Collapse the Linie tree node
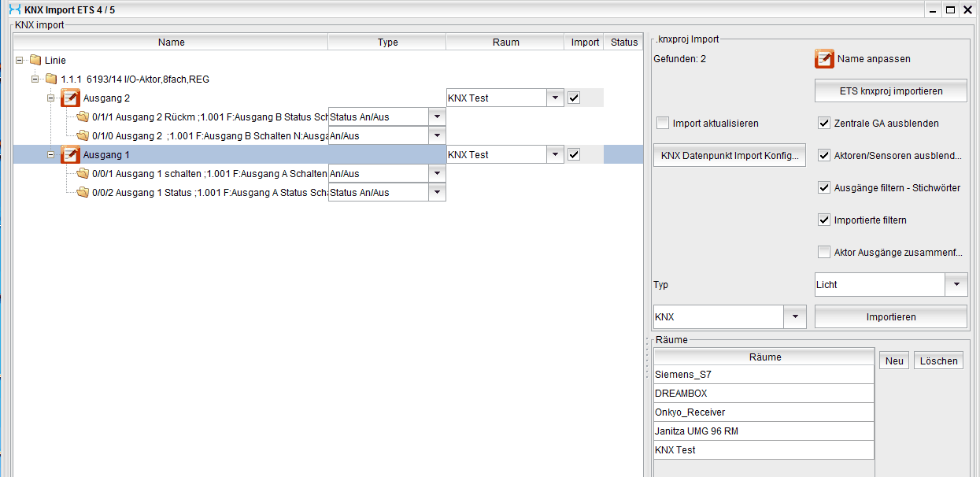Viewport: 980px width, 477px height. (x=19, y=60)
